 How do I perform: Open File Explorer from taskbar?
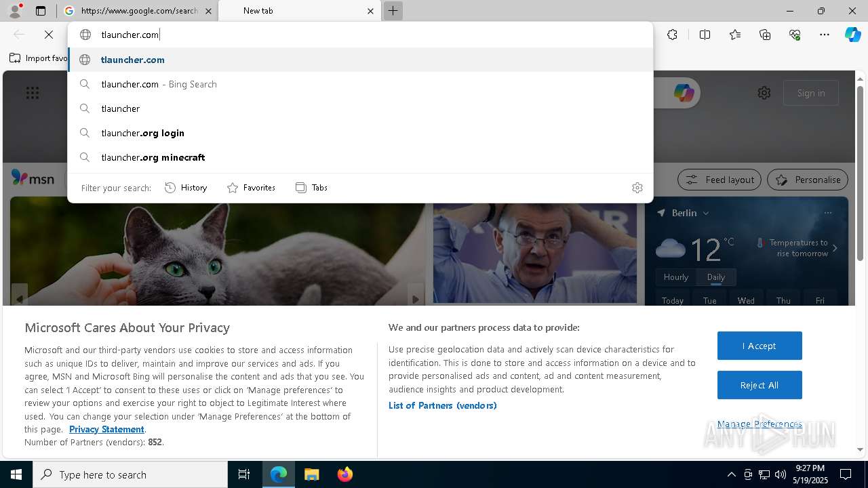pos(311,474)
